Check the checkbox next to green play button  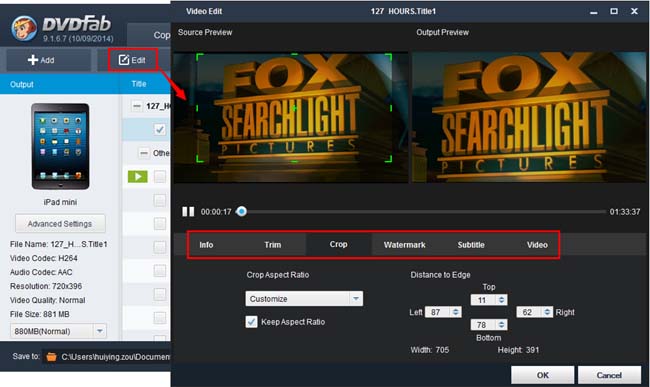(x=160, y=177)
